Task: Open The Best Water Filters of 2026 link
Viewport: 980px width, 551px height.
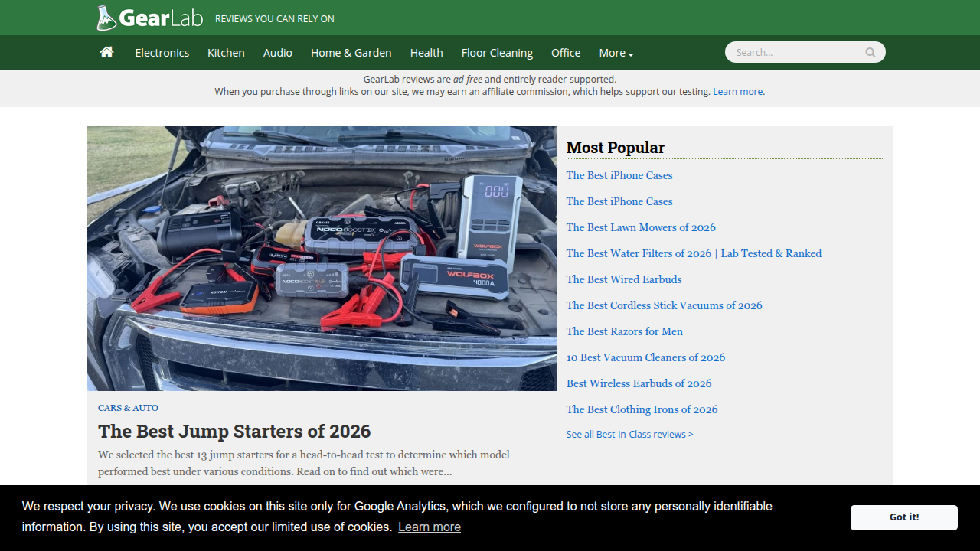Action: click(694, 253)
